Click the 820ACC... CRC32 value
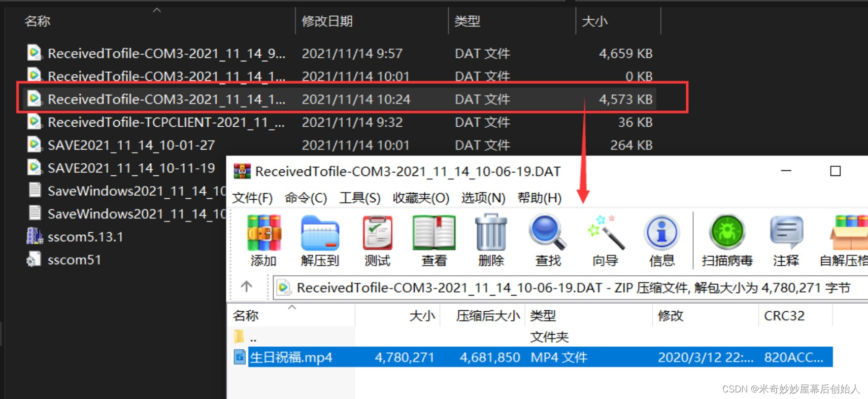 794,357
